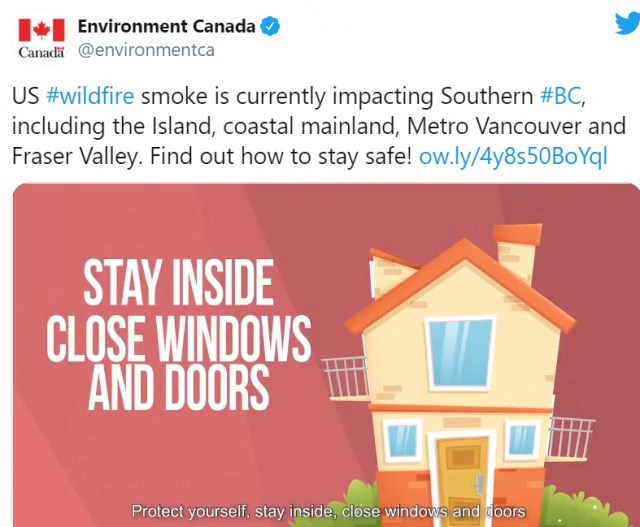Click the orange chimney on the house
This screenshot has width=640, height=527.
(517, 252)
